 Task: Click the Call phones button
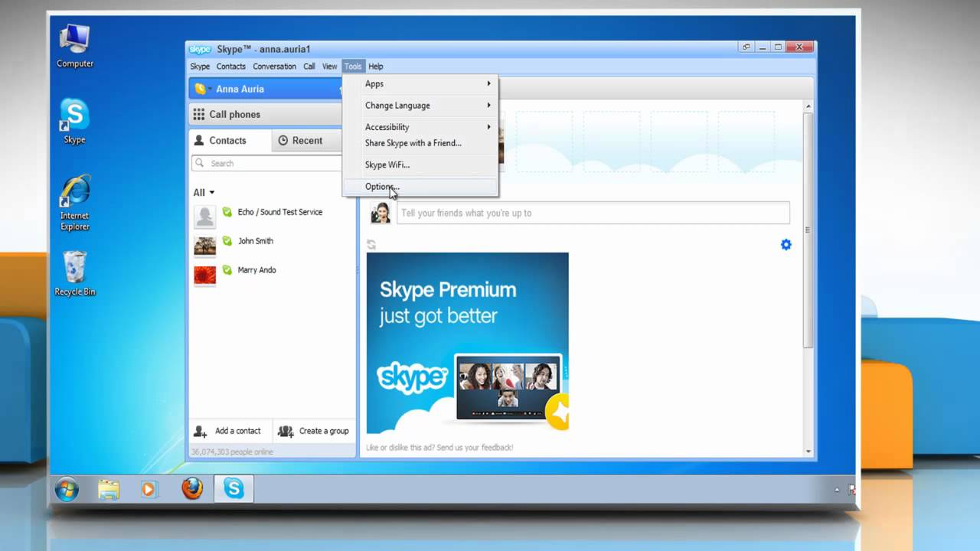(265, 114)
